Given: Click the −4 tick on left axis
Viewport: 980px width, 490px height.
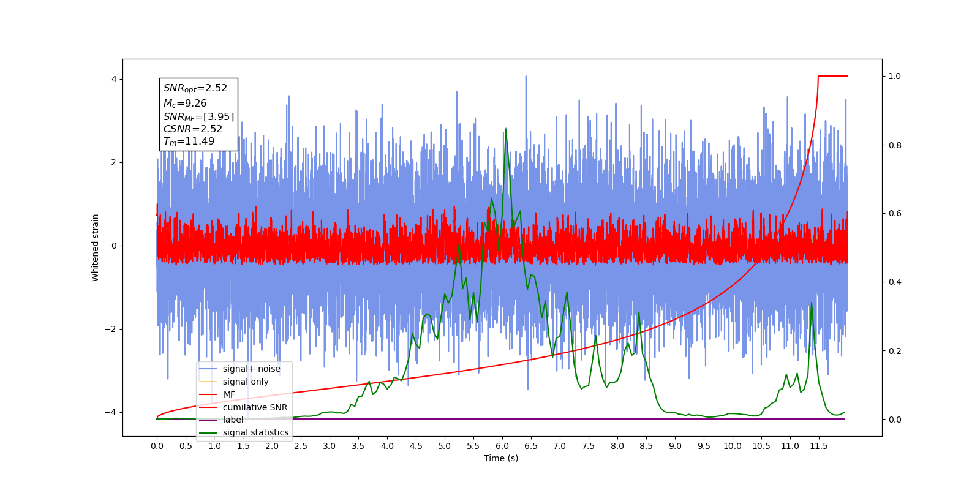Looking at the screenshot, I should click(111, 412).
